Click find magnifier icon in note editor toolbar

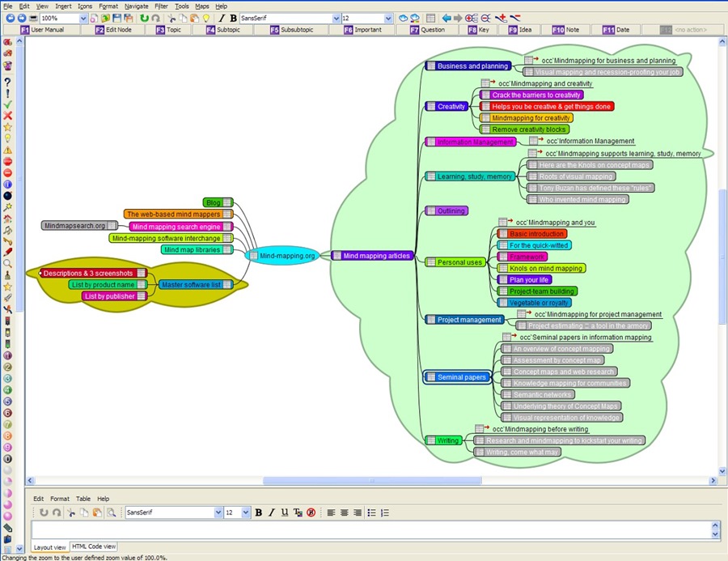112,512
